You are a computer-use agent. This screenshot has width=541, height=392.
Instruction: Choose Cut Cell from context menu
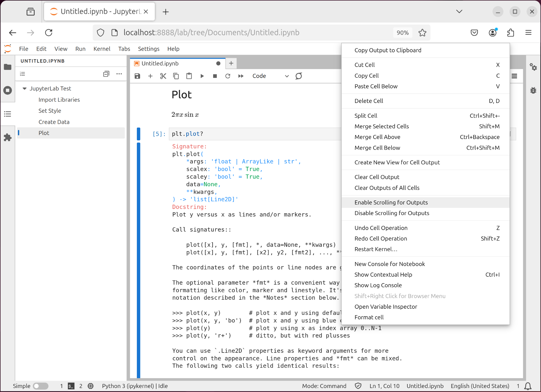pos(425,65)
